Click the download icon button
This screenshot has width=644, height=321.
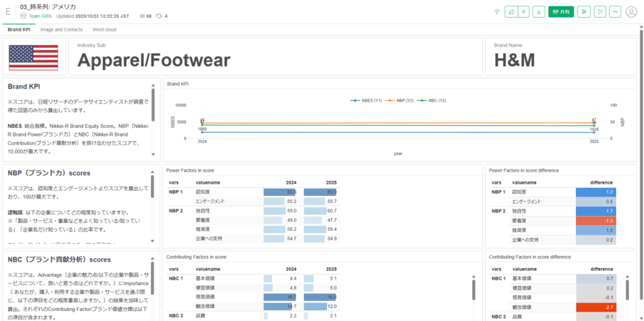point(539,12)
